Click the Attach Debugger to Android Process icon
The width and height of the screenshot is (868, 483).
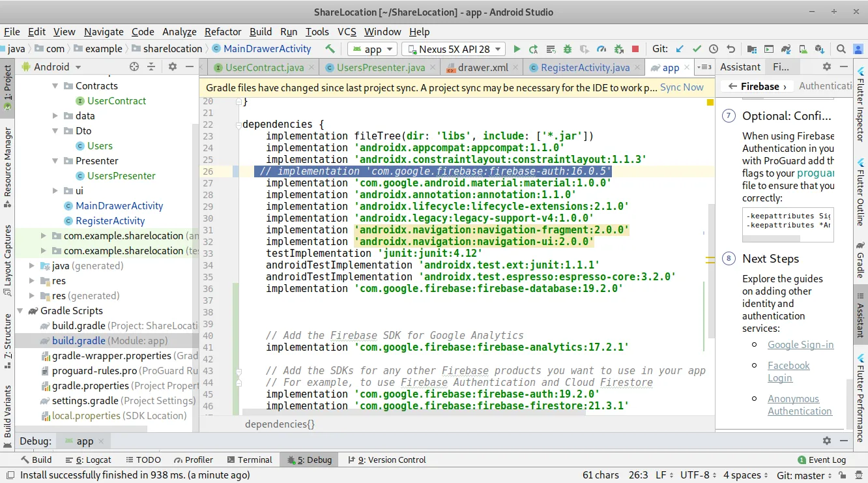click(x=618, y=49)
